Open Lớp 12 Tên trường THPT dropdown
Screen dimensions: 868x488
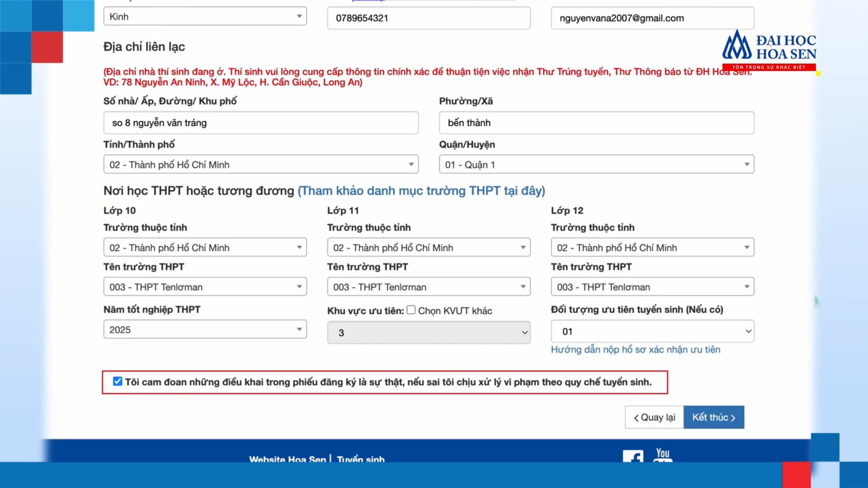pyautogui.click(x=652, y=287)
